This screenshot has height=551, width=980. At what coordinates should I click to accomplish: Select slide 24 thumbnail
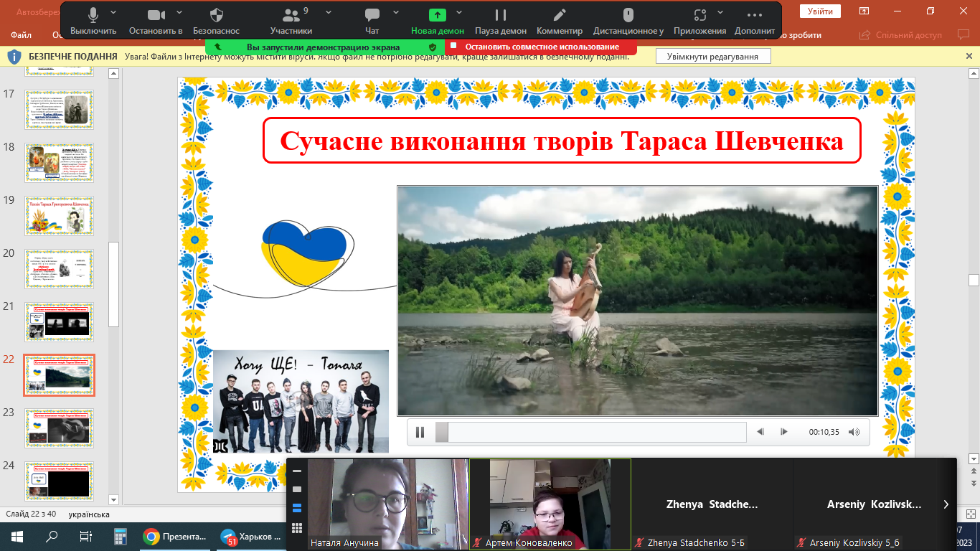pos(59,481)
